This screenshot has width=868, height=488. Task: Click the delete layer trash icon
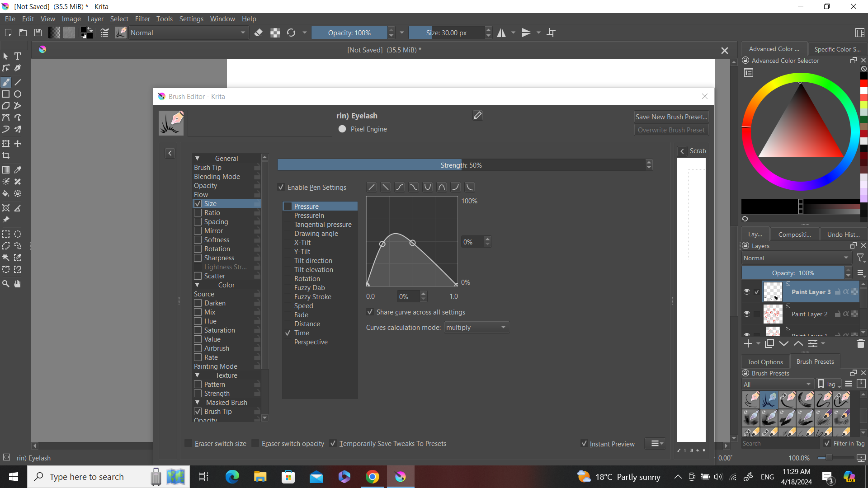click(x=860, y=344)
